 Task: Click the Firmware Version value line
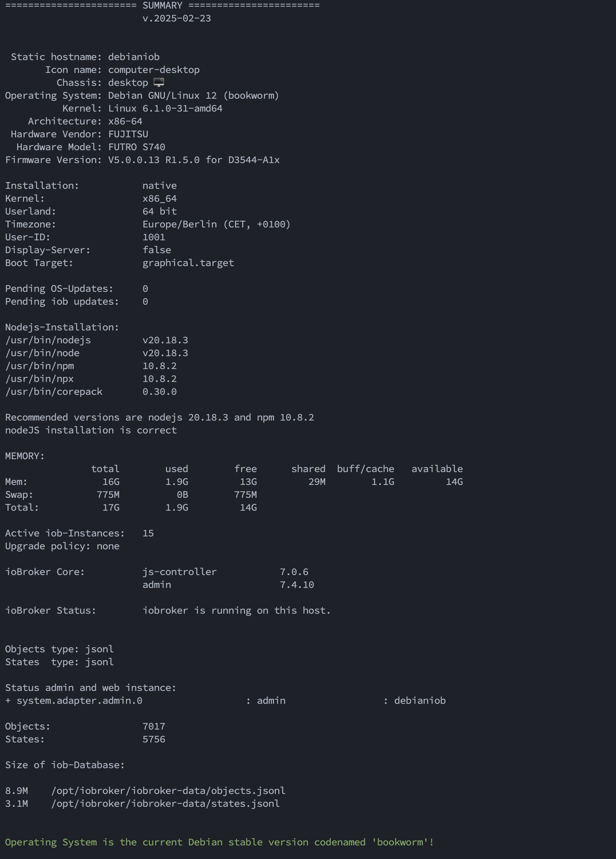click(194, 160)
